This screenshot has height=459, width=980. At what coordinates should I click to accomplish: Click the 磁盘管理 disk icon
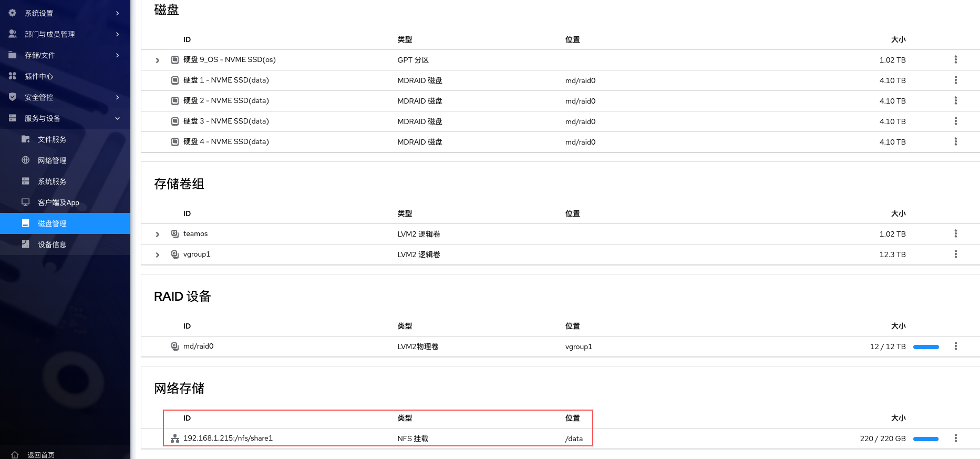[x=25, y=223]
